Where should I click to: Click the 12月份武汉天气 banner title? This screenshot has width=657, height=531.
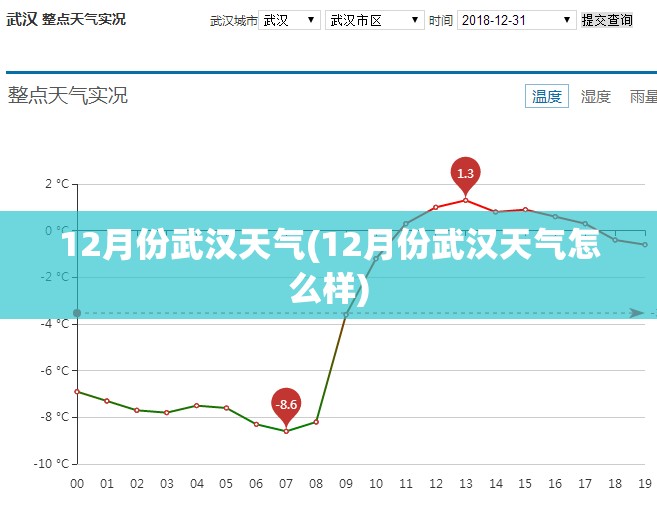(331, 266)
